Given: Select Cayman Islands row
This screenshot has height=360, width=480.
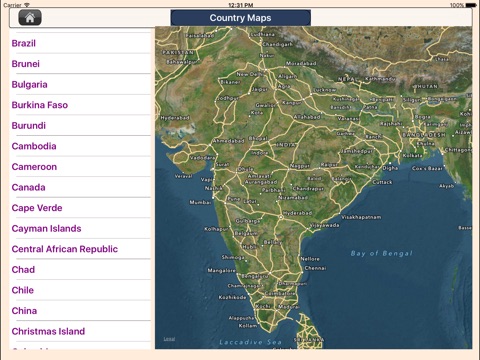Looking at the screenshot, I should 80,229.
